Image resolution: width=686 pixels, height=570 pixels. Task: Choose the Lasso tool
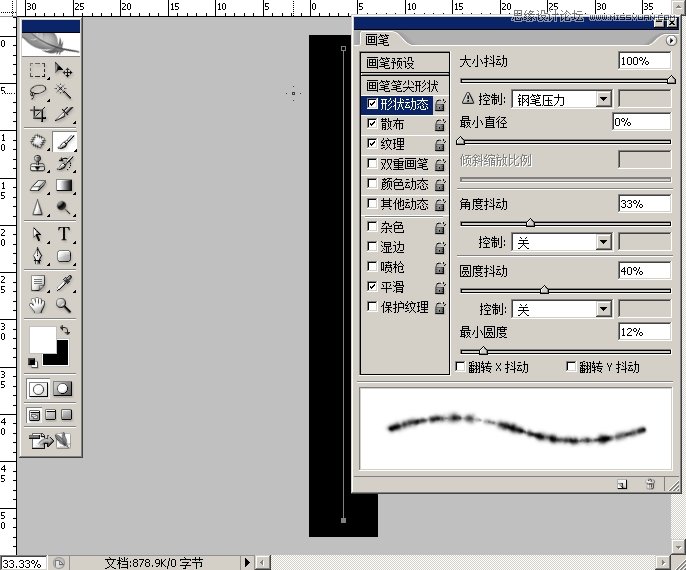[38, 93]
